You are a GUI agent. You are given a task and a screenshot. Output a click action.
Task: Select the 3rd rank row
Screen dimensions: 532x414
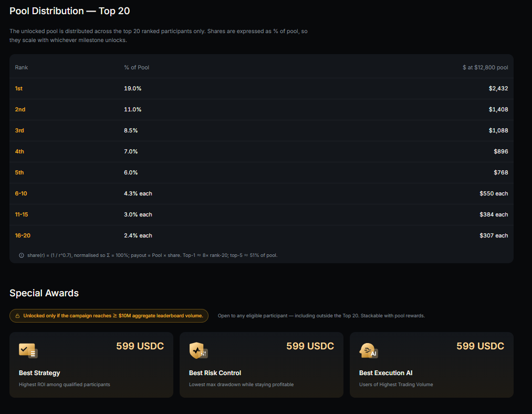pyautogui.click(x=261, y=131)
